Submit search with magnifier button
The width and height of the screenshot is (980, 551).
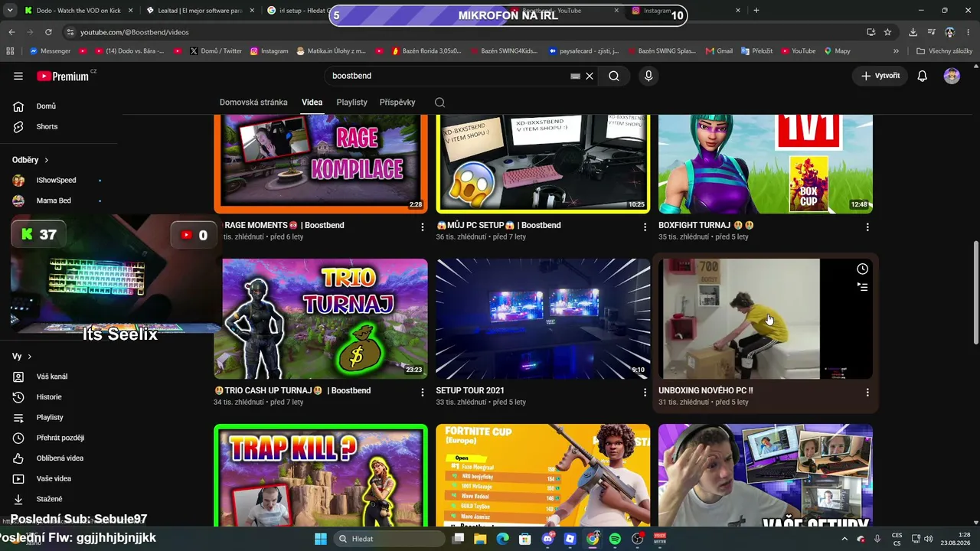click(x=614, y=76)
